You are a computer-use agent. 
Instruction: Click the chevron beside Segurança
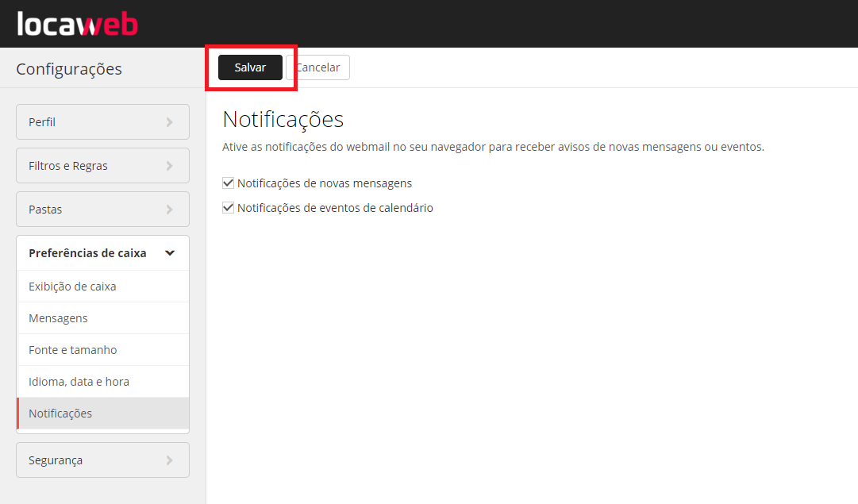(x=168, y=460)
